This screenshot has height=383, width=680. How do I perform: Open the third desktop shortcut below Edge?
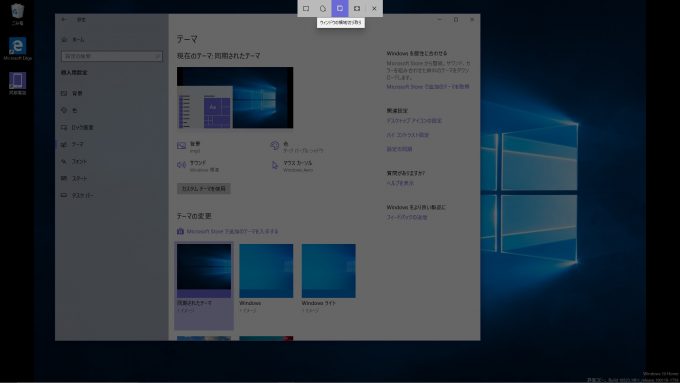17,83
